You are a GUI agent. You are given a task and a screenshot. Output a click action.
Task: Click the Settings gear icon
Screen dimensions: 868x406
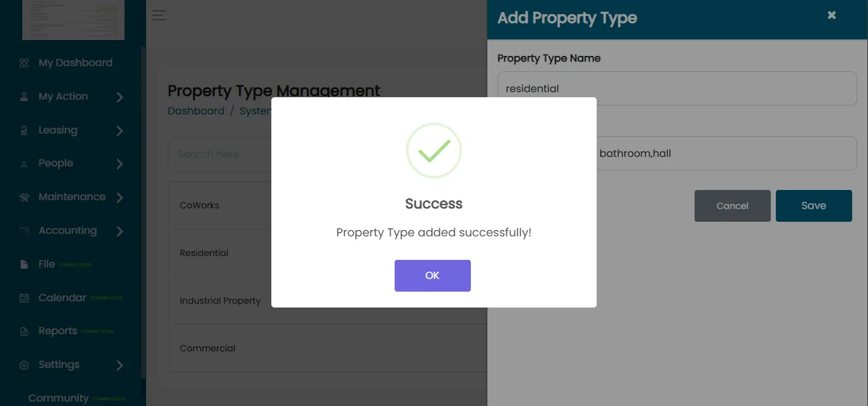click(24, 365)
